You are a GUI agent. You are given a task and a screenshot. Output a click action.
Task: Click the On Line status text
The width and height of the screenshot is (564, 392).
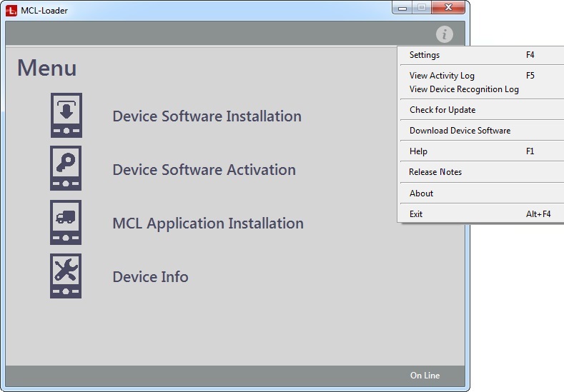[x=425, y=376]
